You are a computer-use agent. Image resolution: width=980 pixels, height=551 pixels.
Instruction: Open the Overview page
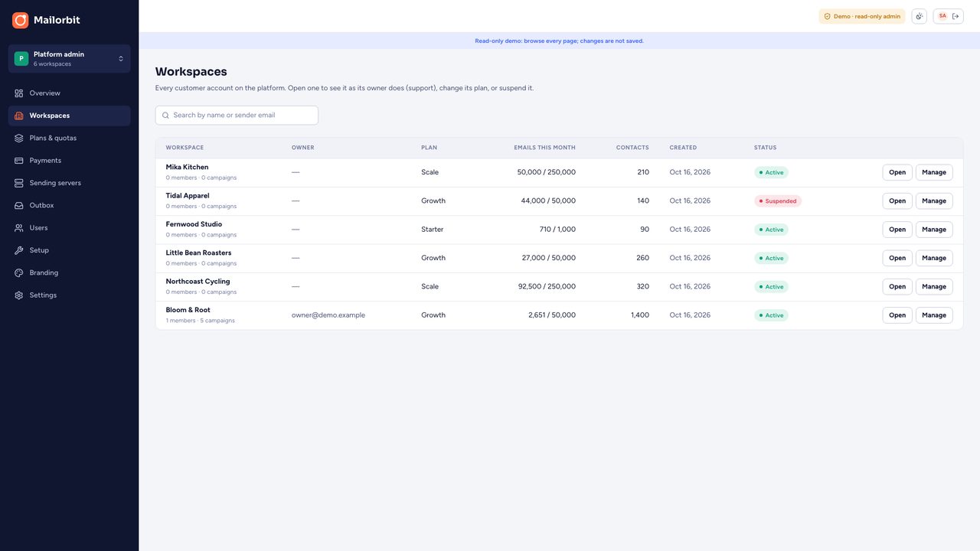(x=69, y=93)
